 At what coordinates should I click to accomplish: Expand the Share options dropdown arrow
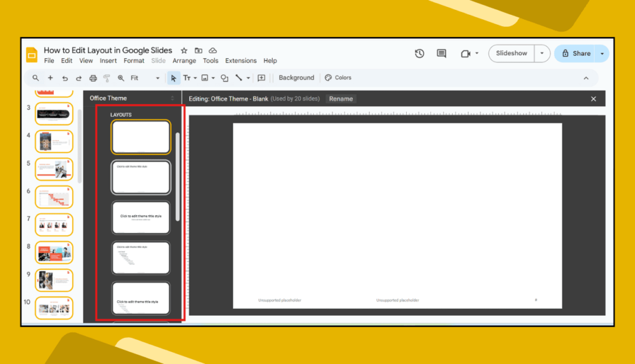tap(602, 53)
